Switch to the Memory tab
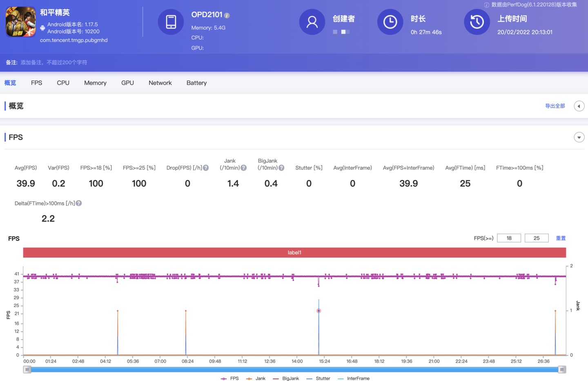This screenshot has width=588, height=381. click(x=95, y=83)
